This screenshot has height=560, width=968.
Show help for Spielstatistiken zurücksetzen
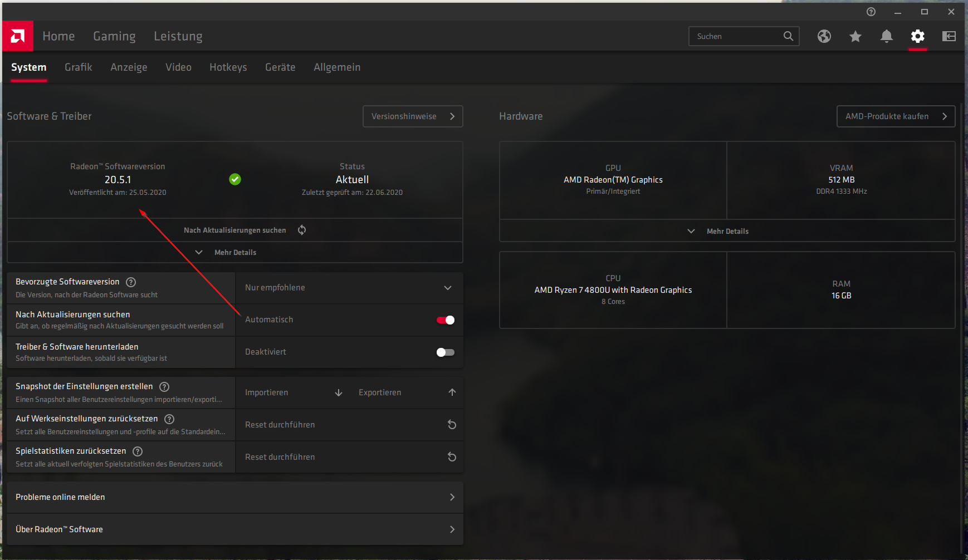pos(138,451)
